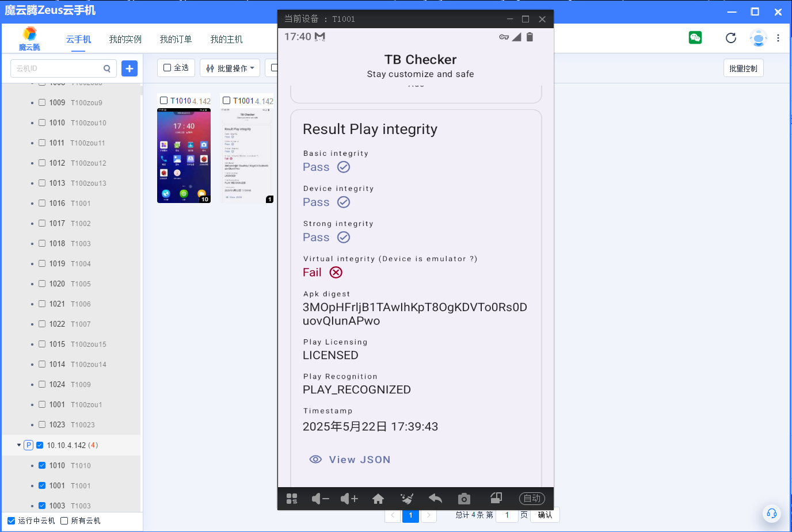Click the home icon in device toolbar
792x532 pixels.
tap(378, 499)
